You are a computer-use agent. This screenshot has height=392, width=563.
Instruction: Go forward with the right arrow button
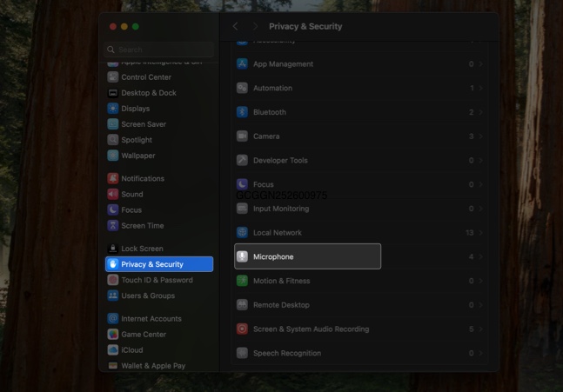pos(255,26)
